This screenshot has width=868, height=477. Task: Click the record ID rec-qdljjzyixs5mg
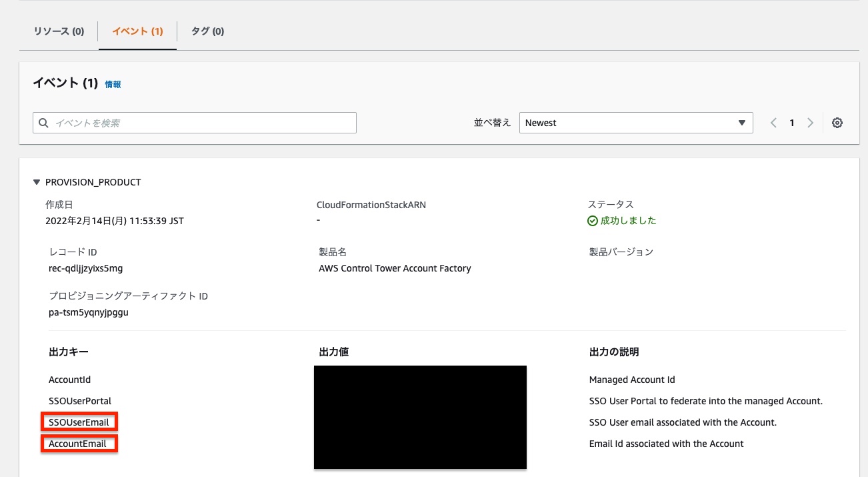(x=86, y=268)
